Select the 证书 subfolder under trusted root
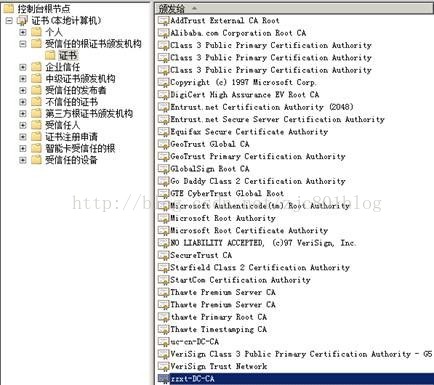Screen dimensions: 434x385 (68, 55)
